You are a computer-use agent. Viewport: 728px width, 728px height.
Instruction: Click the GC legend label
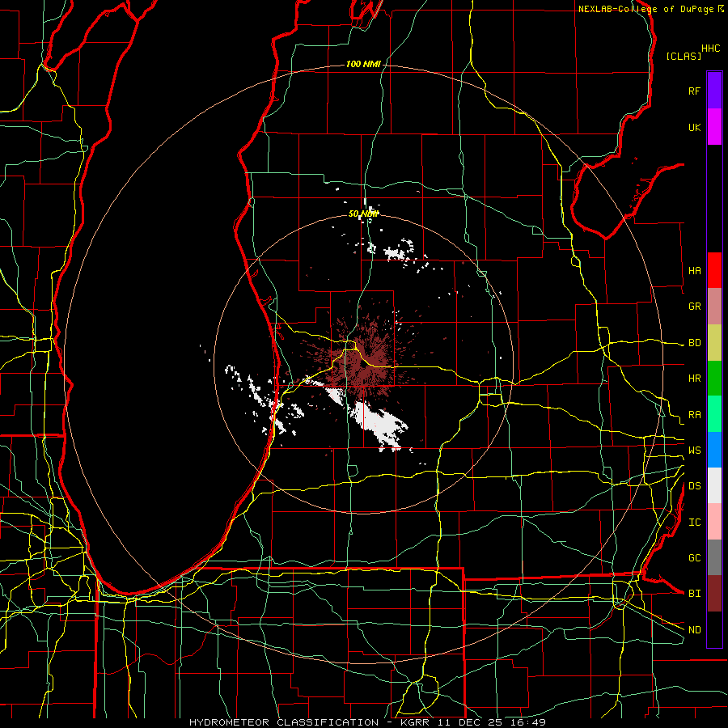point(694,557)
